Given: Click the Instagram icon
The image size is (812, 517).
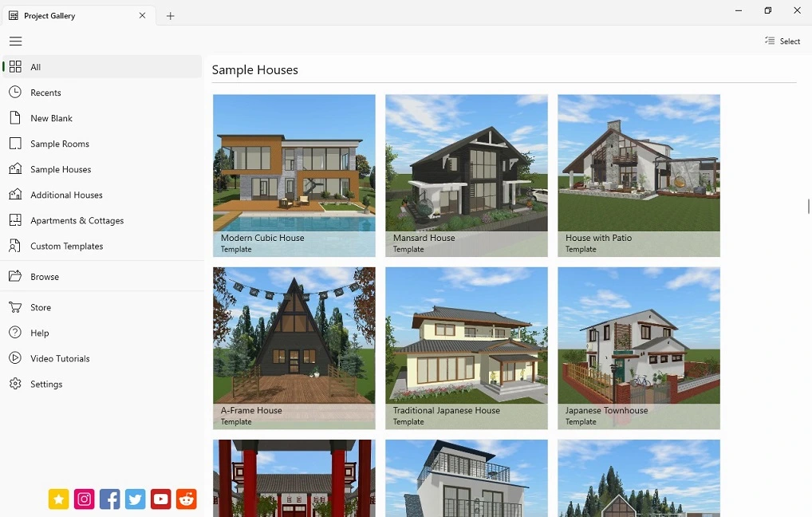Looking at the screenshot, I should [x=84, y=499].
